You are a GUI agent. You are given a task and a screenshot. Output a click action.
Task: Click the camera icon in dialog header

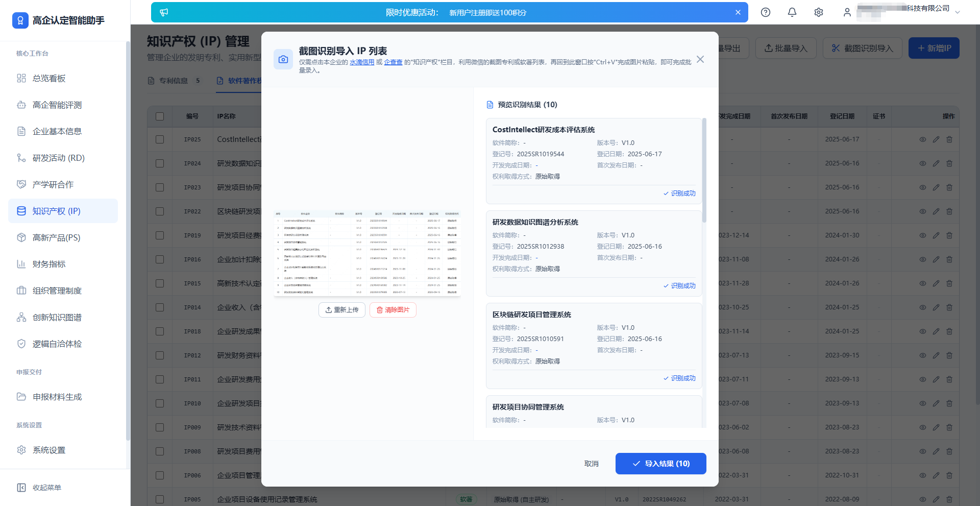283,59
